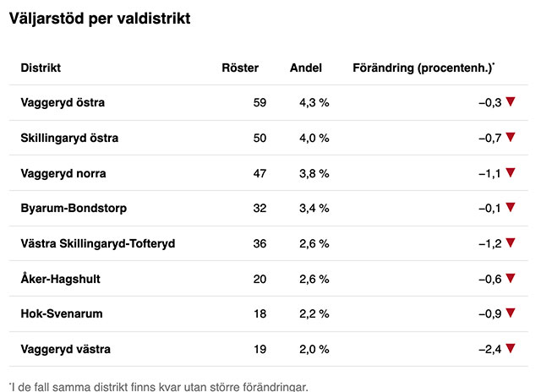The image size is (552, 392).
Task: Click the 4,3 % share for Vaggeryd östra
Action: pyautogui.click(x=314, y=103)
